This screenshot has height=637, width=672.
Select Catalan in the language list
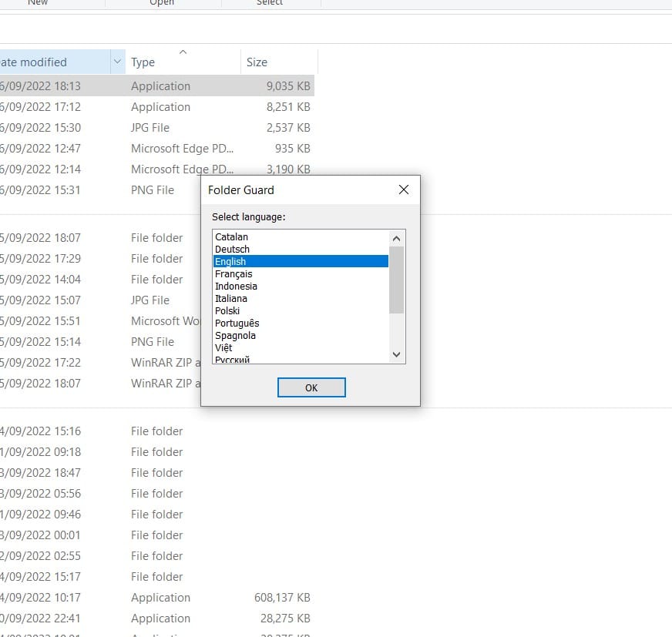point(301,237)
